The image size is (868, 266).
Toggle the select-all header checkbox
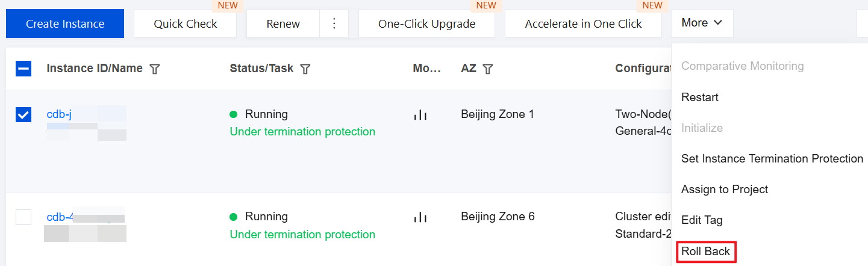(x=23, y=69)
